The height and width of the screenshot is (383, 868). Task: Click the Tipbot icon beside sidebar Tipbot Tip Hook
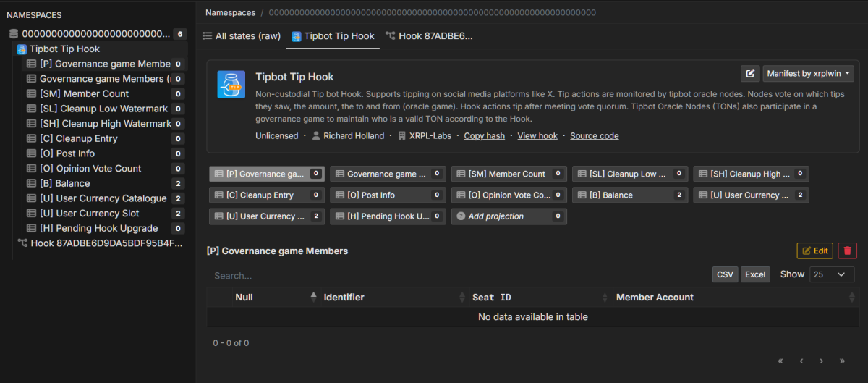(x=22, y=49)
